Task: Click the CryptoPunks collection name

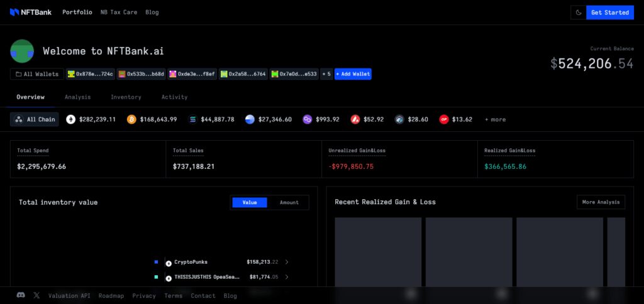Action: pyautogui.click(x=191, y=262)
